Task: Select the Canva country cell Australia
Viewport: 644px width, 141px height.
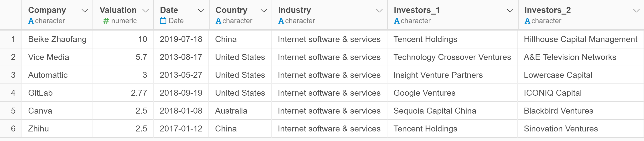Action: (x=240, y=111)
